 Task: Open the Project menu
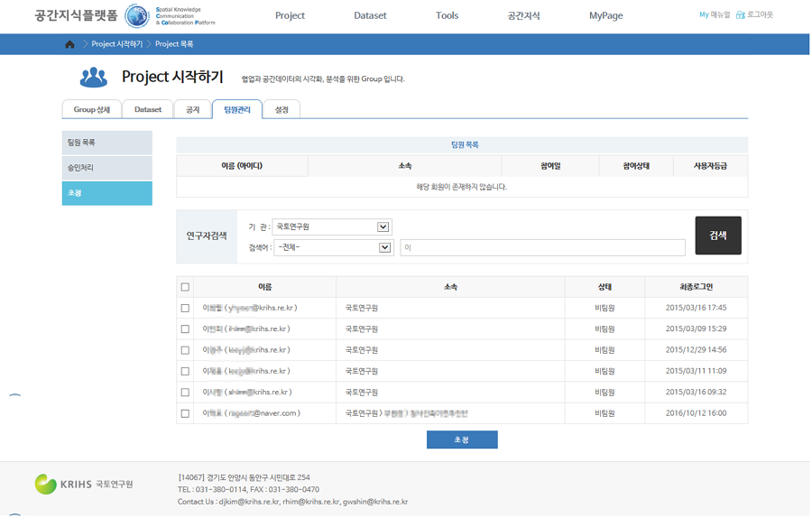point(290,15)
